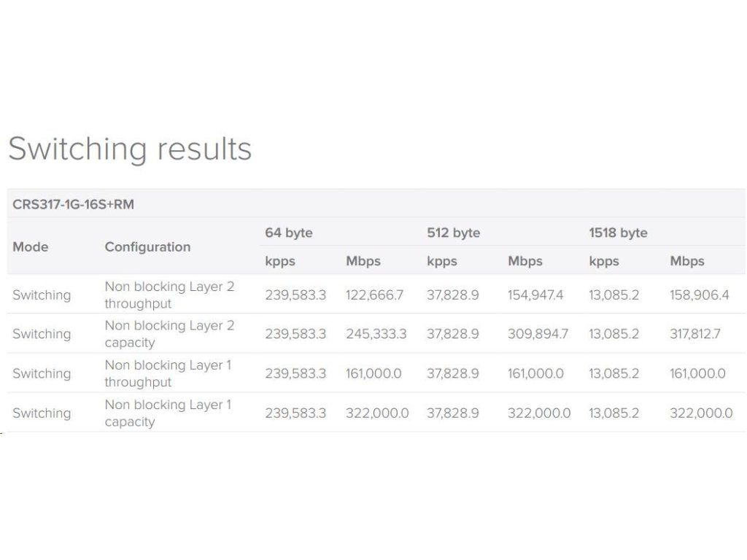Click the CRS317-1G-16S+RM table title
This screenshot has width=747, height=560.
[73, 205]
